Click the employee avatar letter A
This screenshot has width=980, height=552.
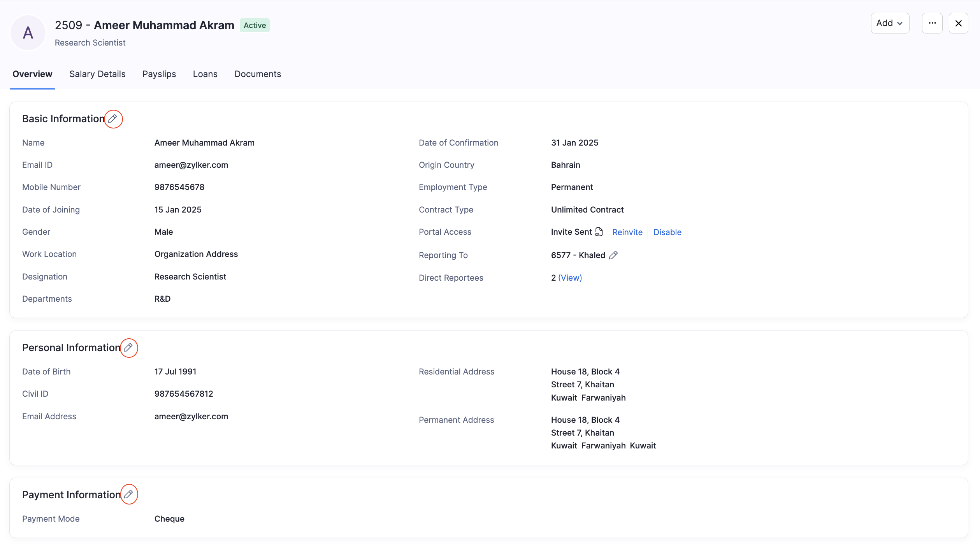point(28,33)
